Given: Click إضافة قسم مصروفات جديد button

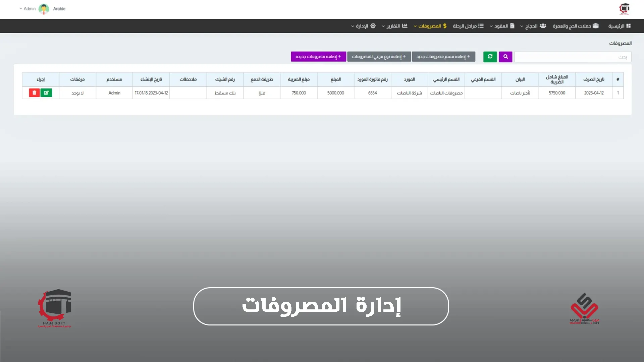Looking at the screenshot, I should click(443, 57).
